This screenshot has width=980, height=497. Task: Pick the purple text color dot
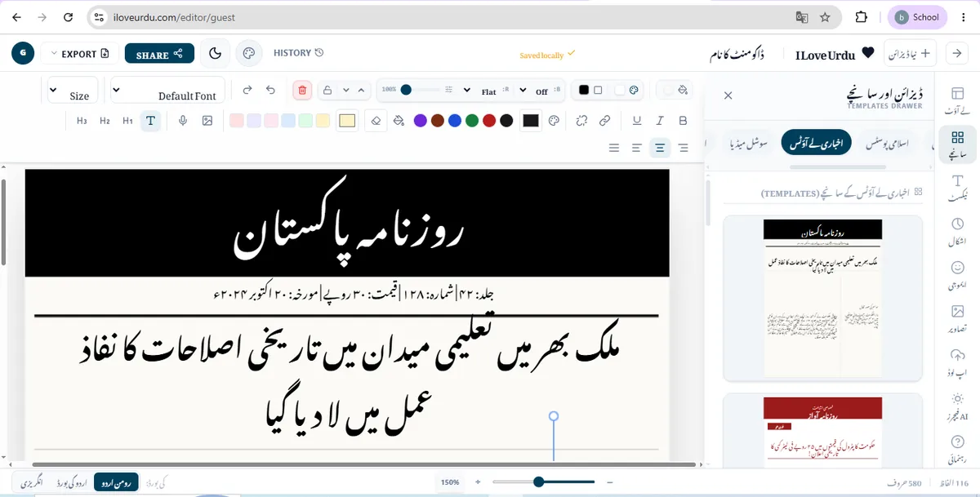(x=420, y=121)
